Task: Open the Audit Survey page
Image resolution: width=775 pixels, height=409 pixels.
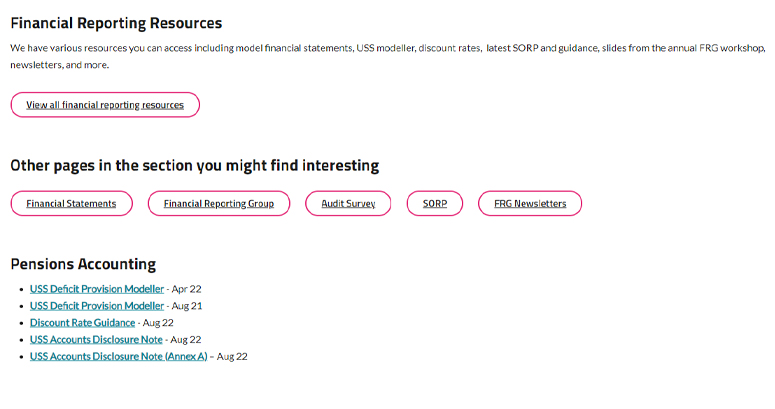Action: click(x=348, y=204)
